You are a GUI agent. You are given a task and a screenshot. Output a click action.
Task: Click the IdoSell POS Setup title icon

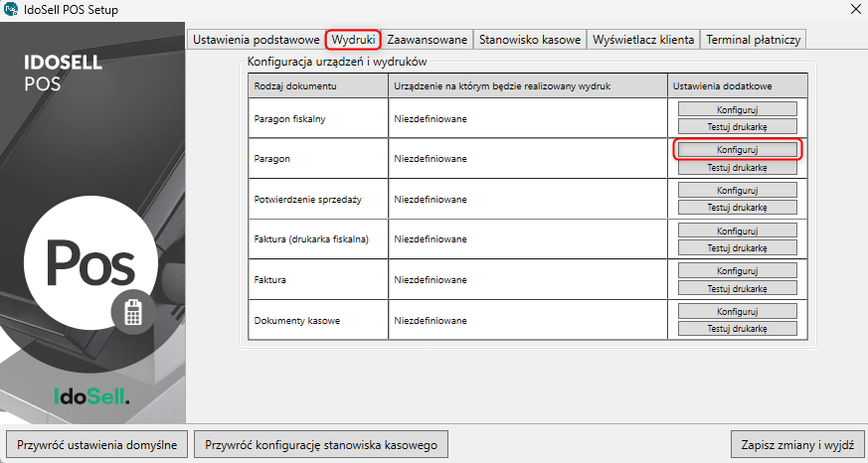click(11, 9)
